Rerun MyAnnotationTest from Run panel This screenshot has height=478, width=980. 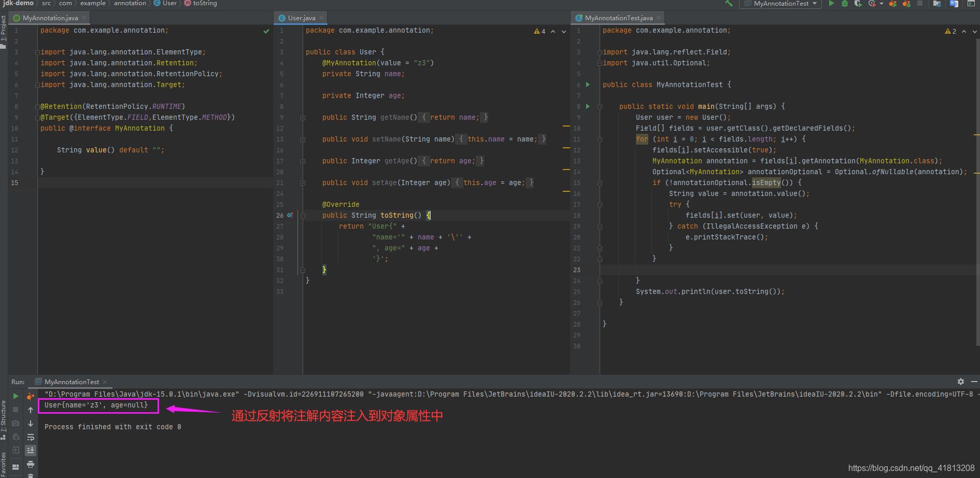[16, 396]
